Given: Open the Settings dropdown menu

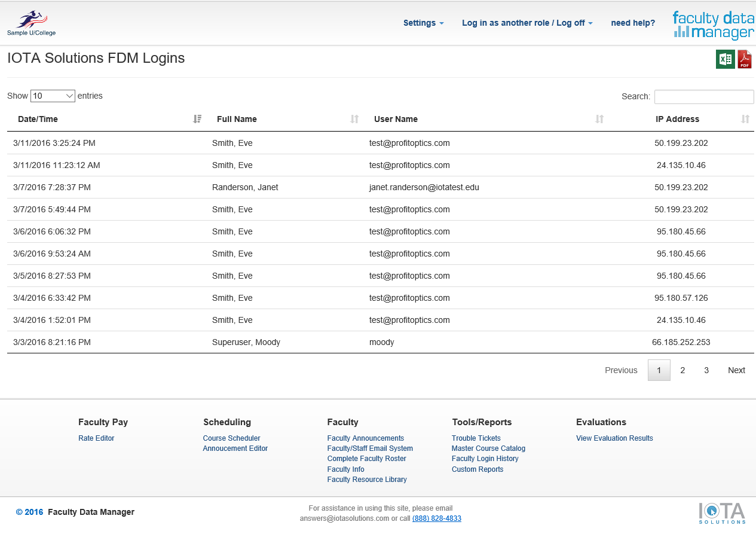Looking at the screenshot, I should (424, 23).
